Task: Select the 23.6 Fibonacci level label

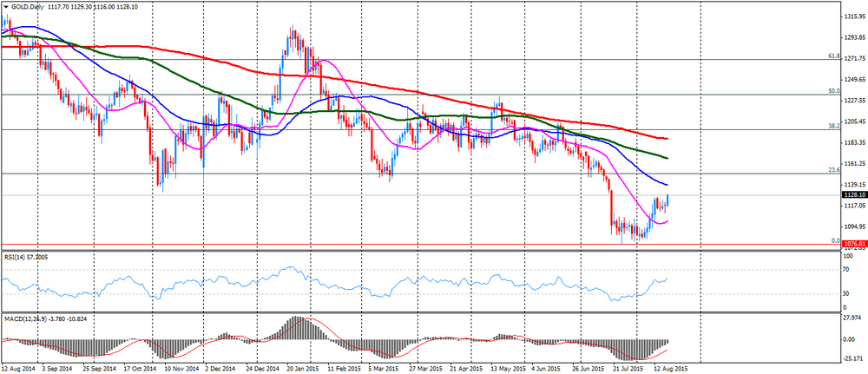Action: point(833,170)
